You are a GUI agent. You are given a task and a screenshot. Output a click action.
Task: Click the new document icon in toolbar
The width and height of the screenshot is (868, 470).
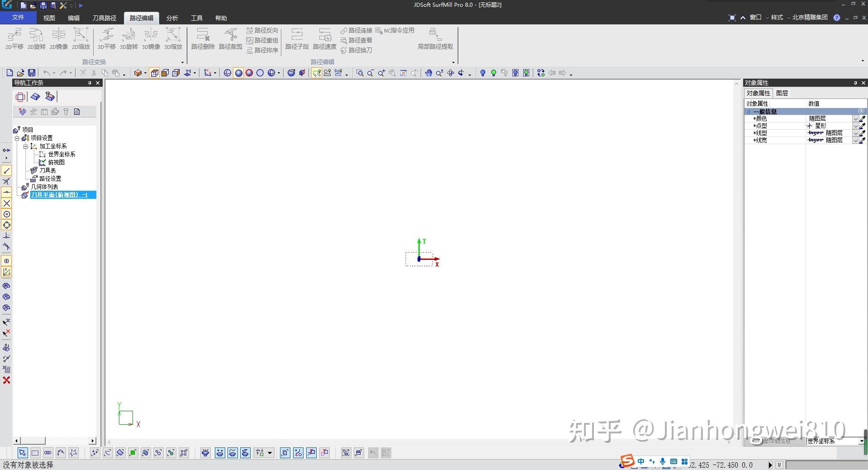pos(9,73)
